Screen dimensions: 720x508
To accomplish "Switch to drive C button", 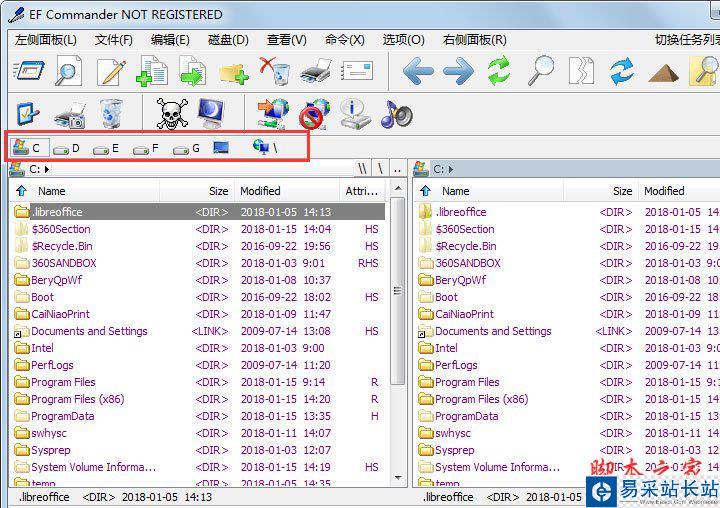I will pyautogui.click(x=28, y=147).
